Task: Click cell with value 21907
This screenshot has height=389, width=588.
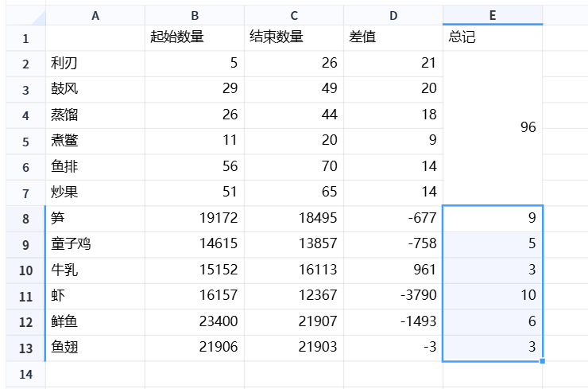Action: (294, 322)
